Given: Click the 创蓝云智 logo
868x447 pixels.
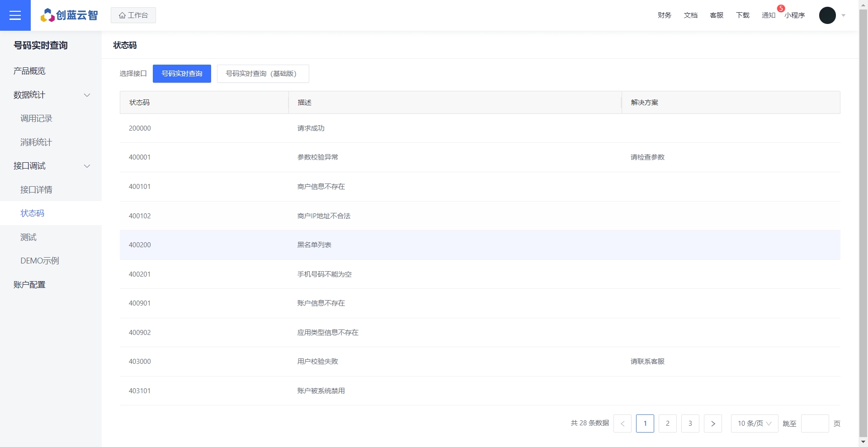Looking at the screenshot, I should click(x=69, y=15).
